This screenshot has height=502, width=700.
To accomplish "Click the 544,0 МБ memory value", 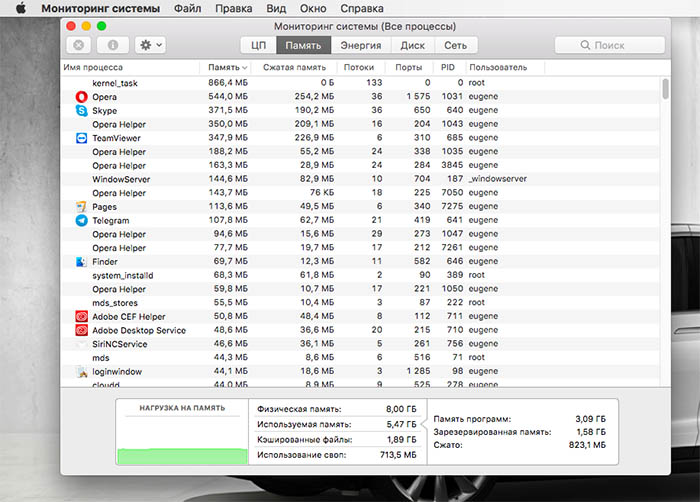I will coord(228,96).
